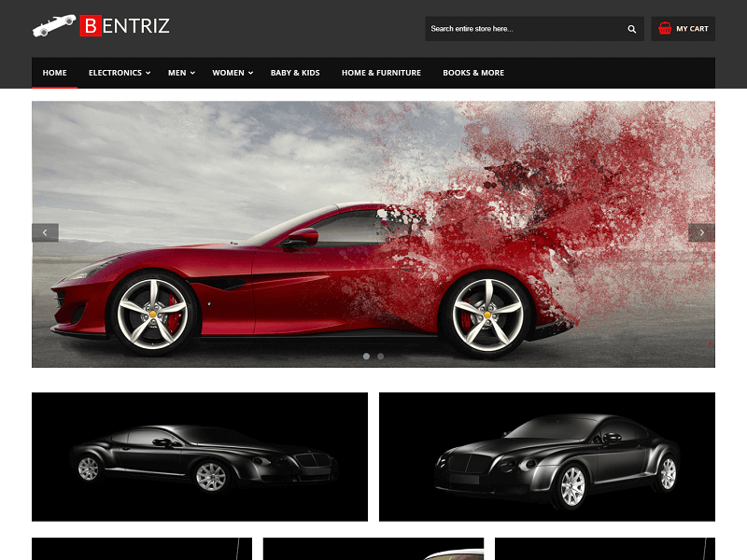The image size is (747, 560).
Task: Open the Men category
Action: click(x=176, y=73)
